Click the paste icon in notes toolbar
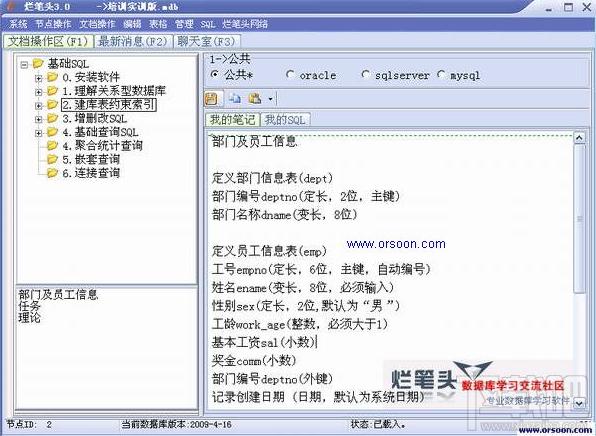 pos(255,99)
